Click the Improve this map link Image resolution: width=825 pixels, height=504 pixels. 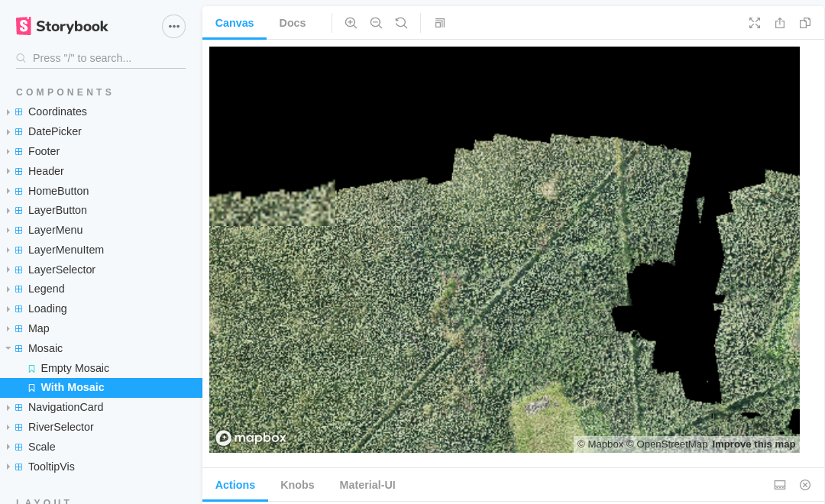(x=753, y=444)
